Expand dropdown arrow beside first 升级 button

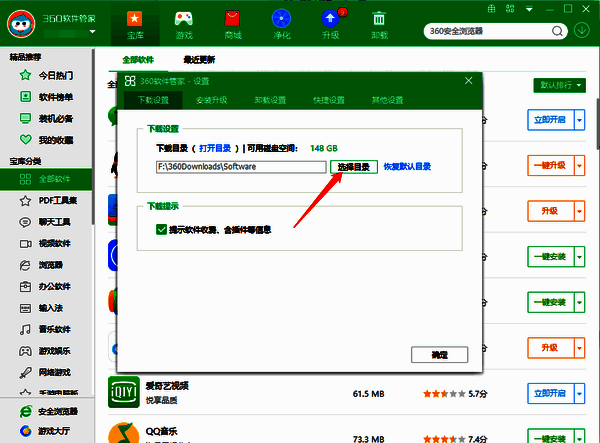580,211
